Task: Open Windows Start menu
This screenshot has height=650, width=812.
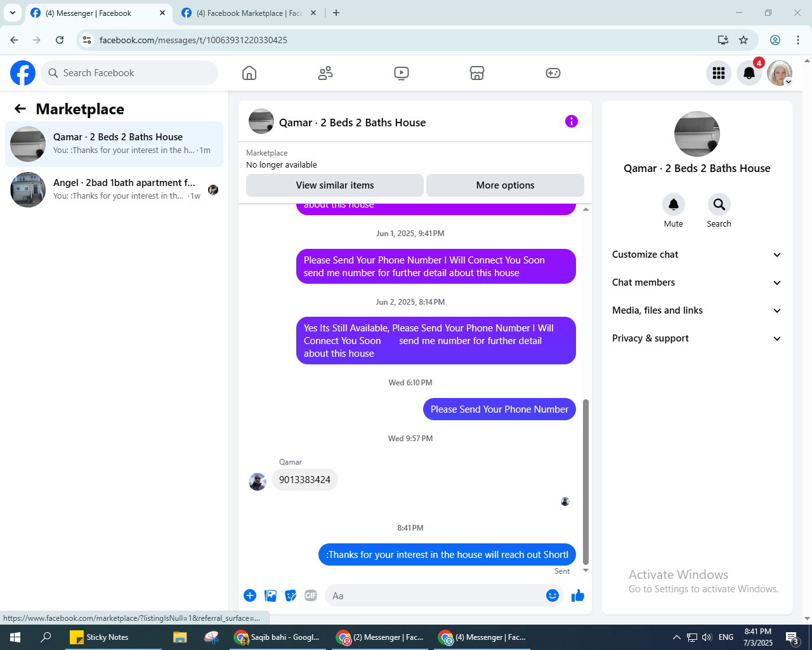Action: [x=15, y=637]
